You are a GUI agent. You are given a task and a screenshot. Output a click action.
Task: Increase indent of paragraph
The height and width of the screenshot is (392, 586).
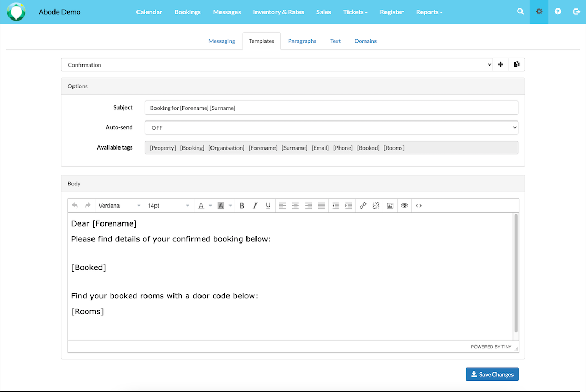click(x=349, y=206)
